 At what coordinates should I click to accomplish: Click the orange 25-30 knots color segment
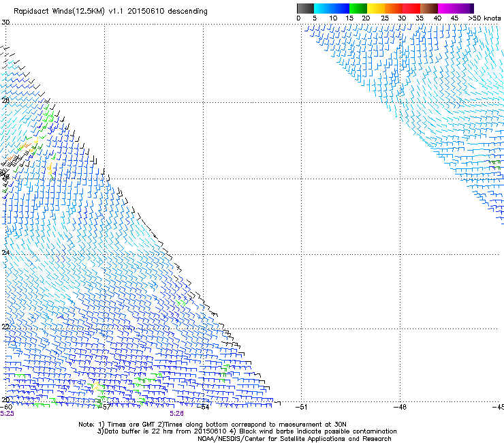[x=394, y=8]
